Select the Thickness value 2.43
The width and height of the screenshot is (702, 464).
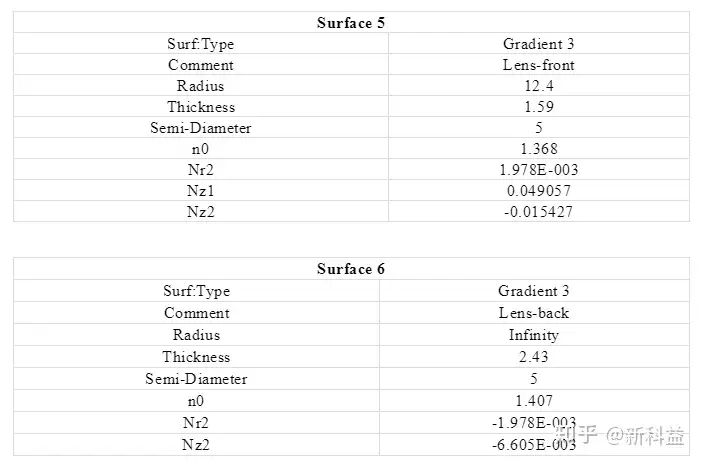point(534,357)
